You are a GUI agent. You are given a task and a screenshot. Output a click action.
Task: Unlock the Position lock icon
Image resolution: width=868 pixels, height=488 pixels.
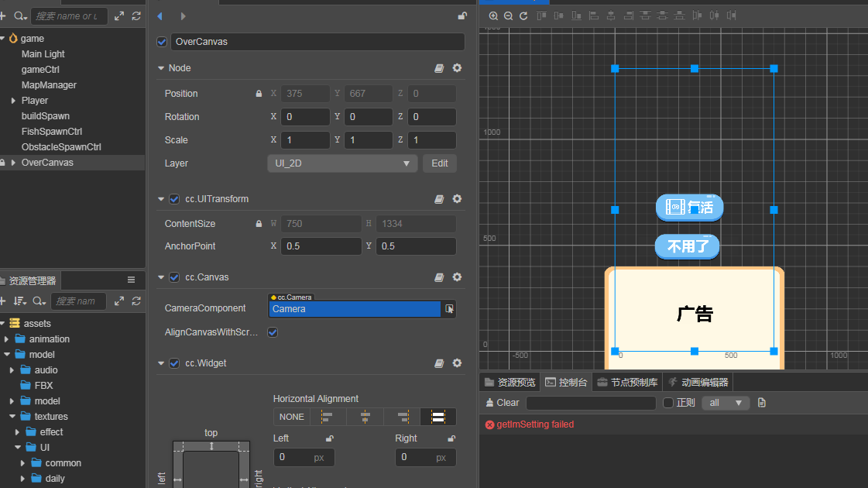[x=259, y=94]
